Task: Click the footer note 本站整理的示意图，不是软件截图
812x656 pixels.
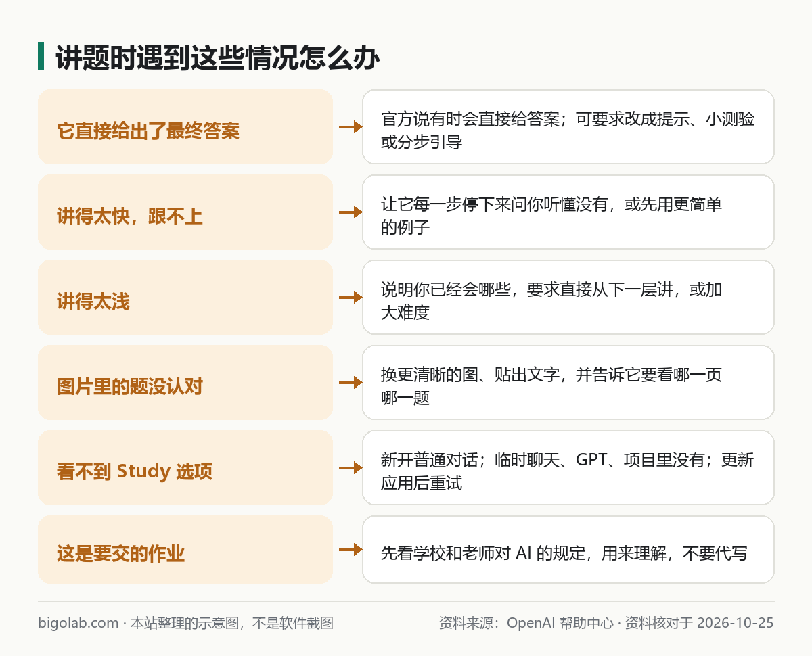Action: [232, 623]
